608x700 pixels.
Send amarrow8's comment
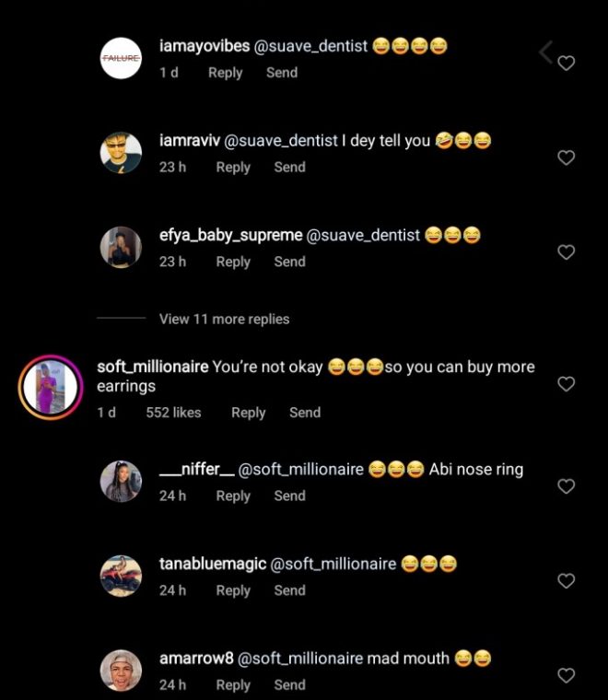[x=289, y=684]
